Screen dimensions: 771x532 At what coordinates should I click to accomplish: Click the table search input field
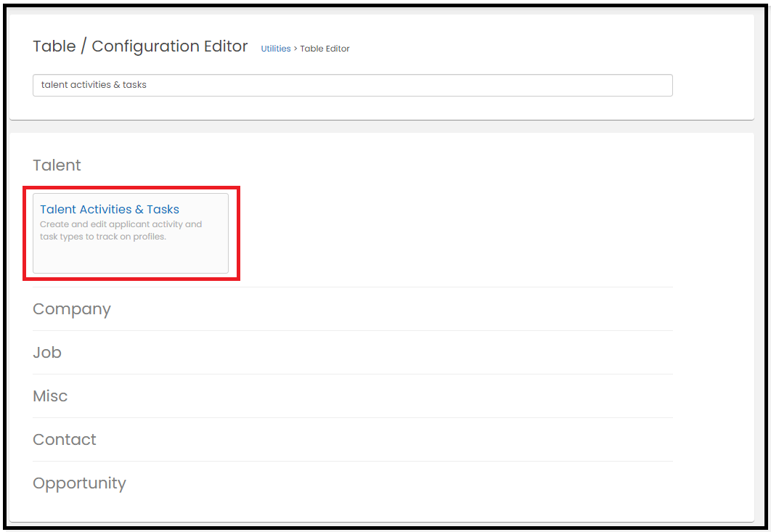353,85
